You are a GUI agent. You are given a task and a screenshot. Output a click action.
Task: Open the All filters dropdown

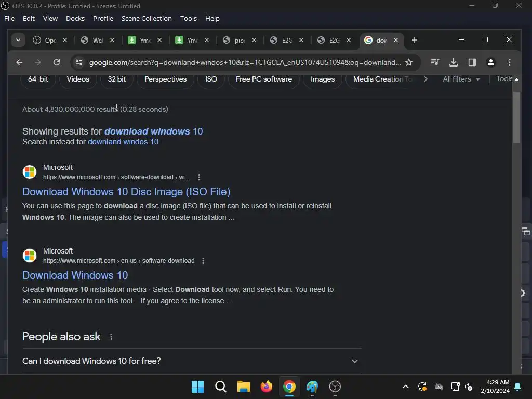pos(461,79)
